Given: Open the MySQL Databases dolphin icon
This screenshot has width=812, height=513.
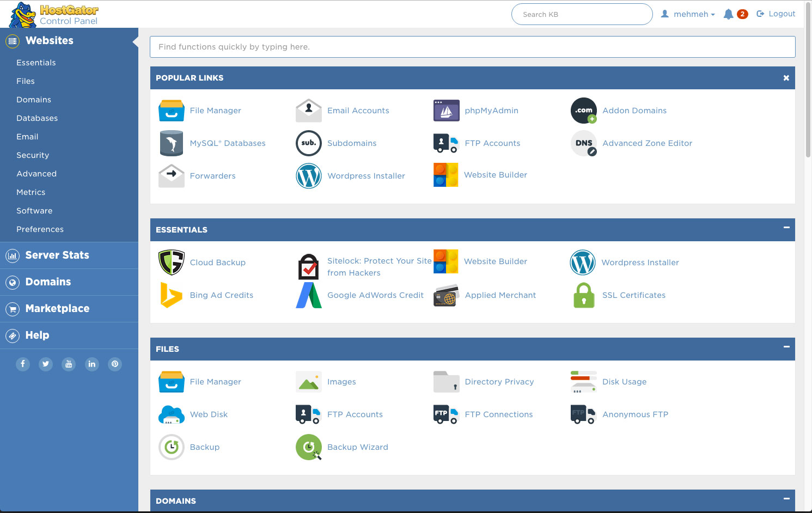Looking at the screenshot, I should (x=172, y=143).
